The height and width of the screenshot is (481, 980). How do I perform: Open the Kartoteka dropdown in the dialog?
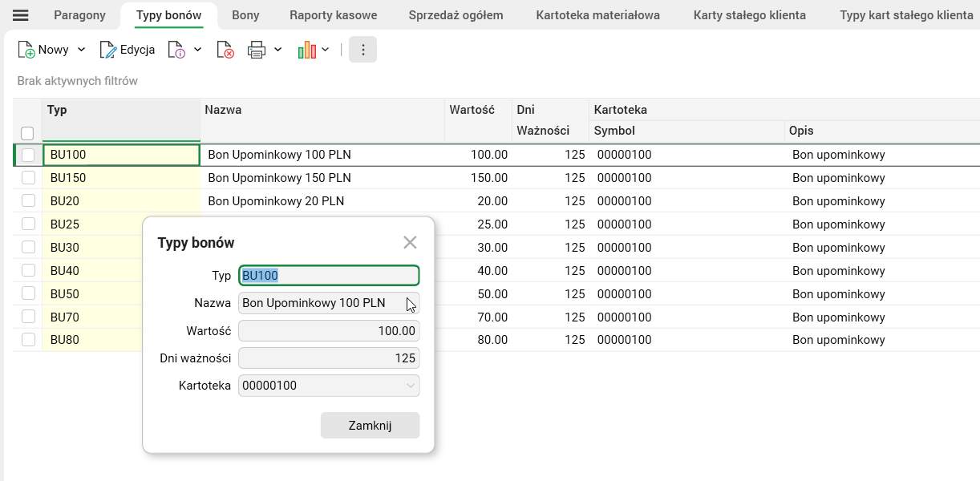(411, 386)
